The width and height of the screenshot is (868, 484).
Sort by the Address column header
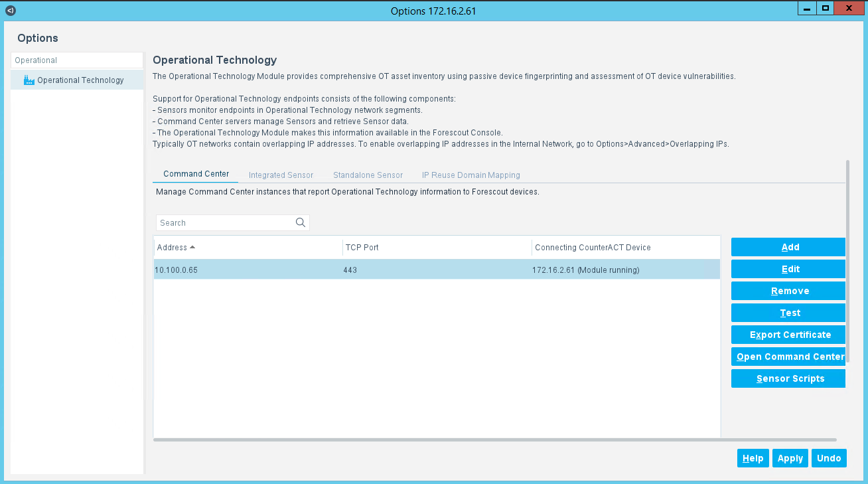coord(248,248)
